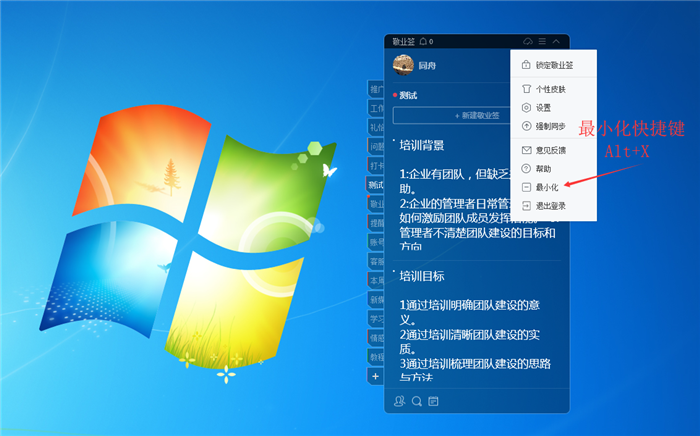Click the 同舟 user avatar
This screenshot has height=436, width=700.
coord(403,65)
